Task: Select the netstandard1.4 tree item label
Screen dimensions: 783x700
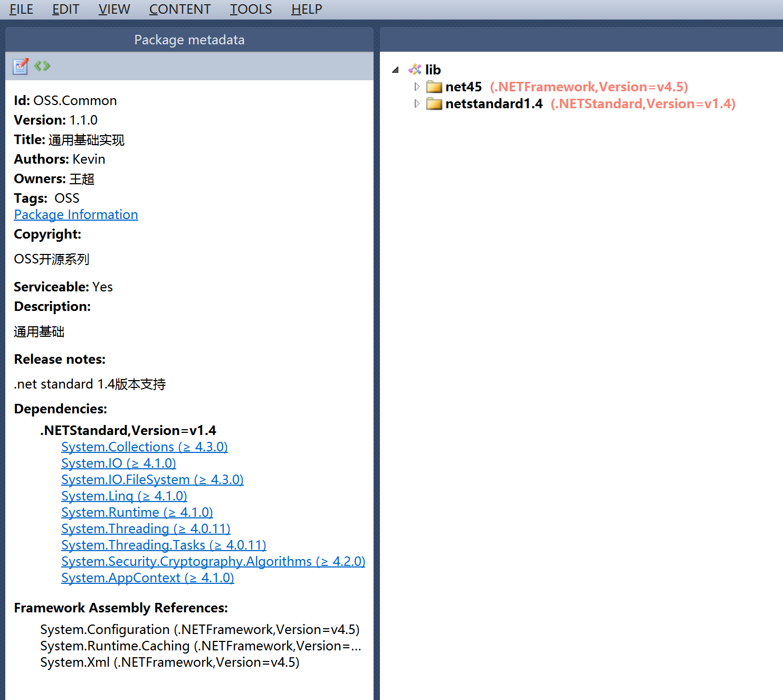Action: 494,103
